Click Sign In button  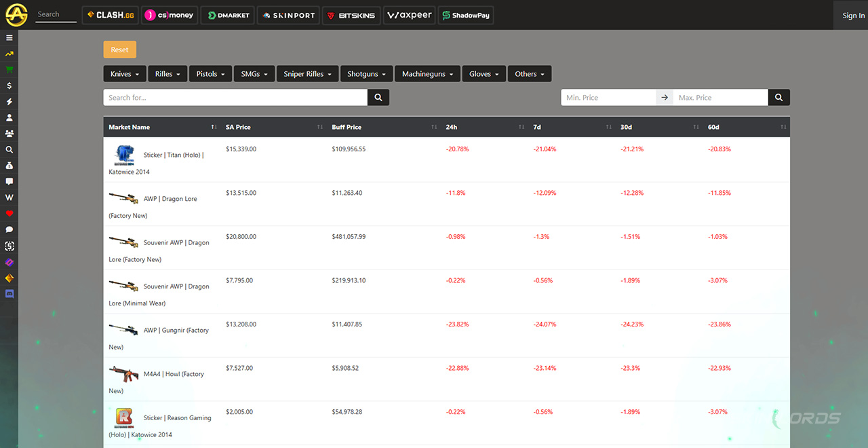point(853,16)
